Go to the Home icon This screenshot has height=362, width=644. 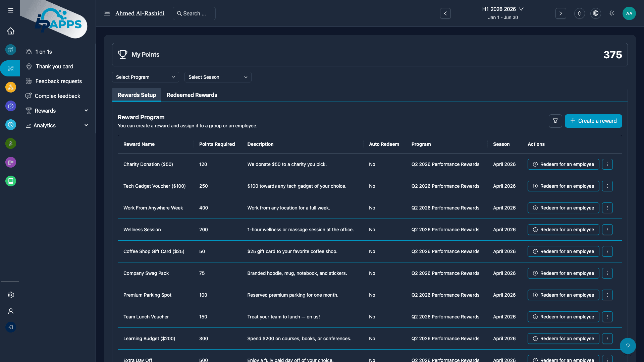click(11, 31)
